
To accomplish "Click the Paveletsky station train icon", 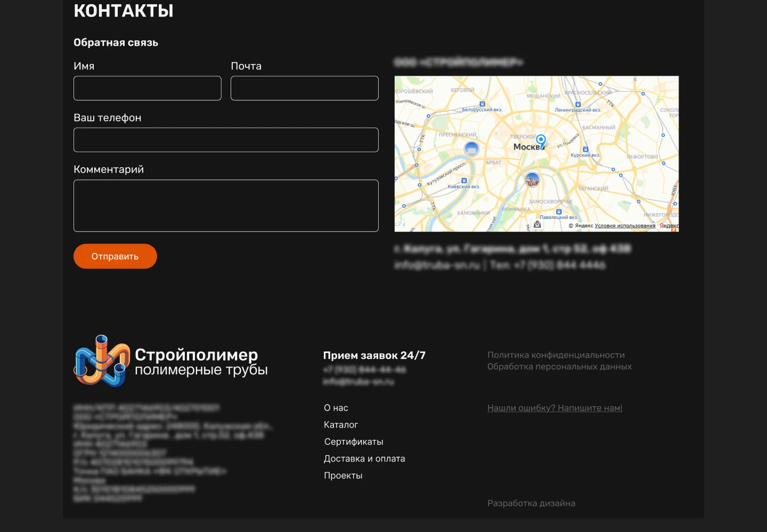I will 559,212.
